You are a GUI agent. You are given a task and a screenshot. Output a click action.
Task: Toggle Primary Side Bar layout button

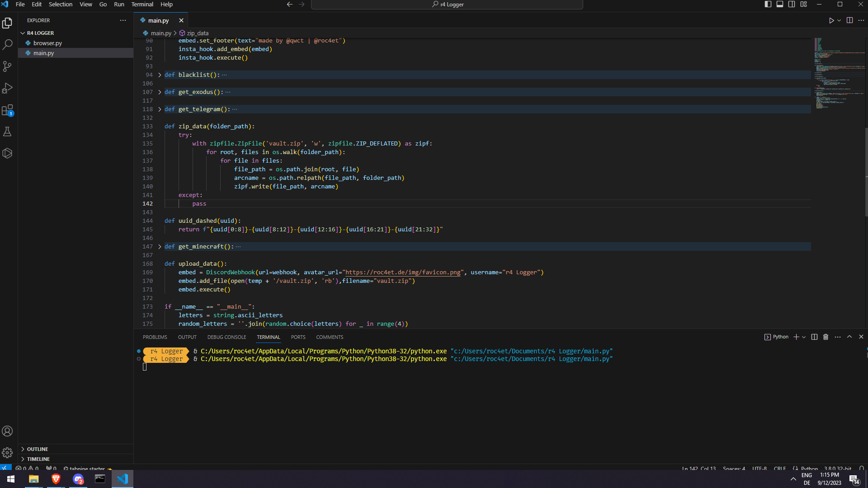(768, 5)
